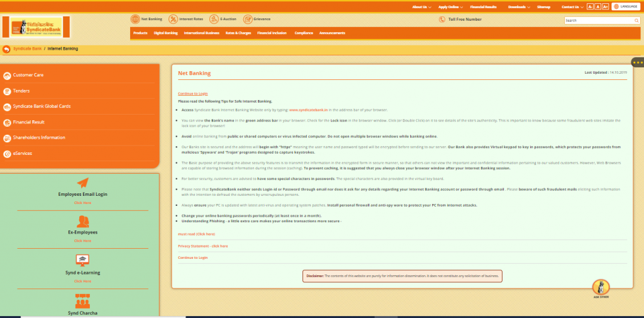644x318 pixels.
Task: Click the globe LANGUAGE button
Action: tap(626, 6)
